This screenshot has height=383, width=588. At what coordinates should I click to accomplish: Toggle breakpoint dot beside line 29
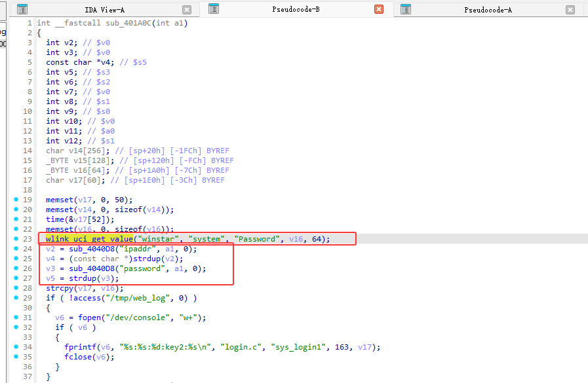pyautogui.click(x=16, y=298)
